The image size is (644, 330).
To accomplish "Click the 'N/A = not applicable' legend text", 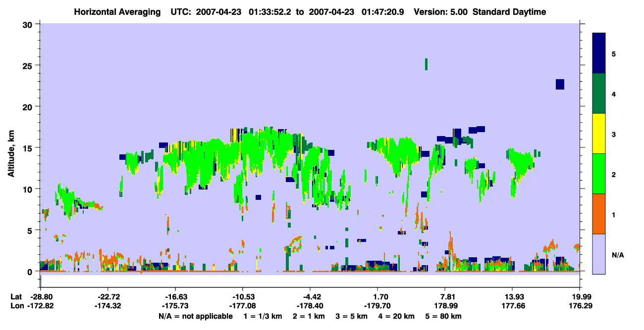I will (x=195, y=316).
